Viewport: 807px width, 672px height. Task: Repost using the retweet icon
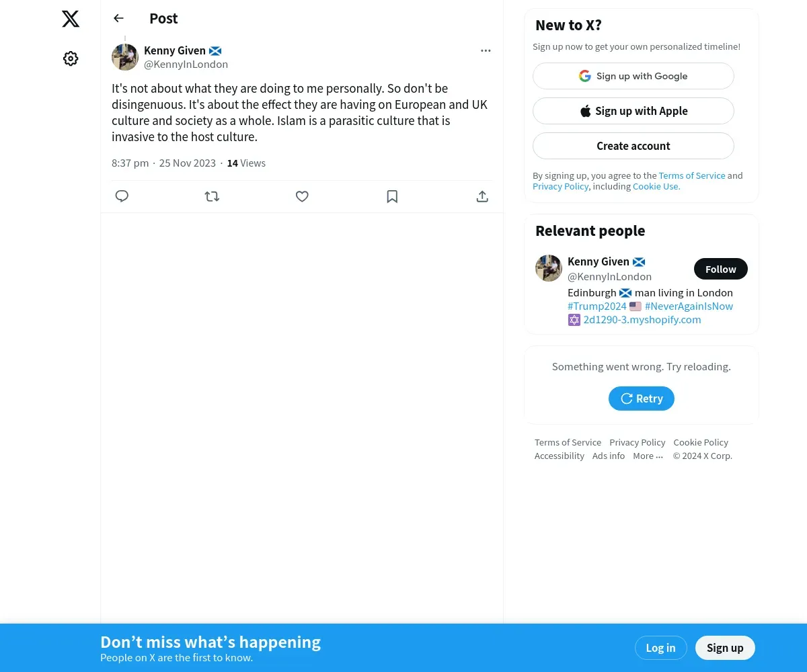(212, 196)
